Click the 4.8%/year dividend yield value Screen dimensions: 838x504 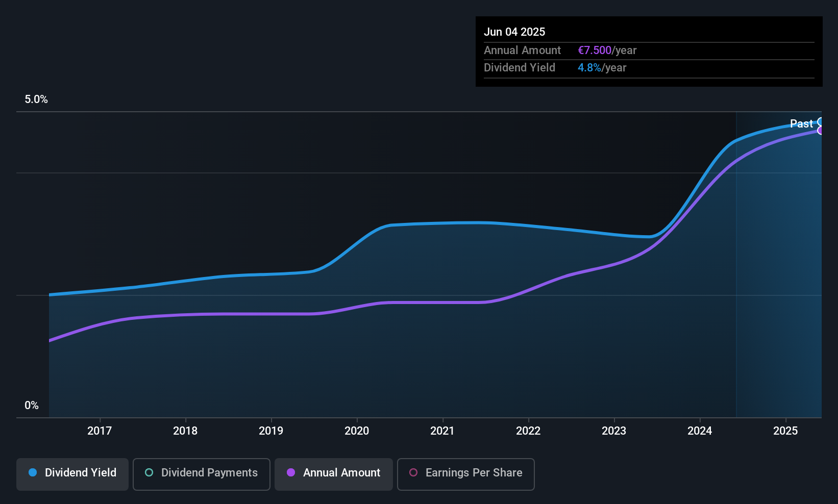click(602, 68)
